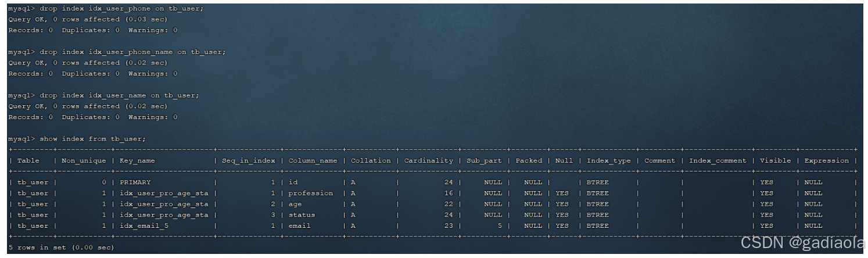868x258 pixels.
Task: Click the 'Seq_in_index' column header
Action: point(248,160)
